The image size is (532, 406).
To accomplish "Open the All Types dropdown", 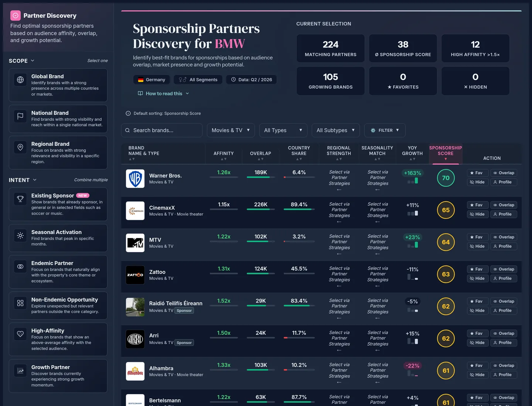I will click(x=283, y=130).
